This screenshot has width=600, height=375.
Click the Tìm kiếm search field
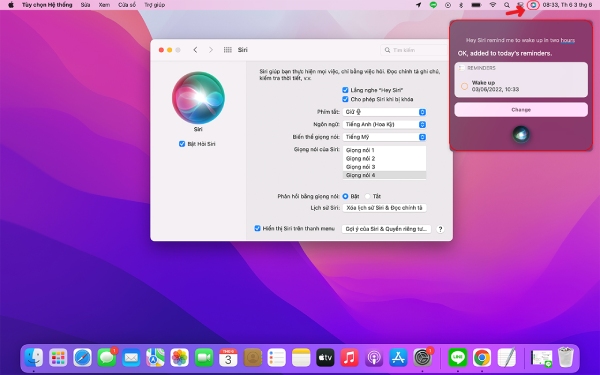[414, 50]
